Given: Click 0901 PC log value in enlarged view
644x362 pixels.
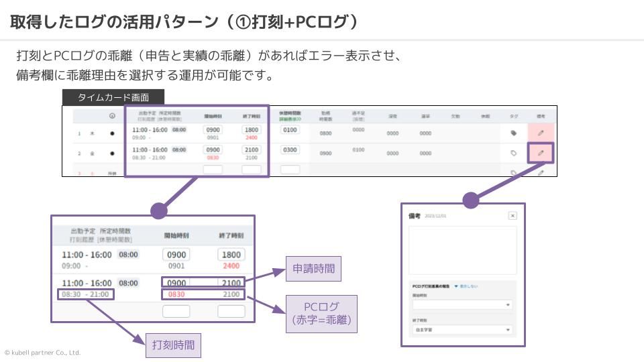Looking at the screenshot, I should pos(176,266).
